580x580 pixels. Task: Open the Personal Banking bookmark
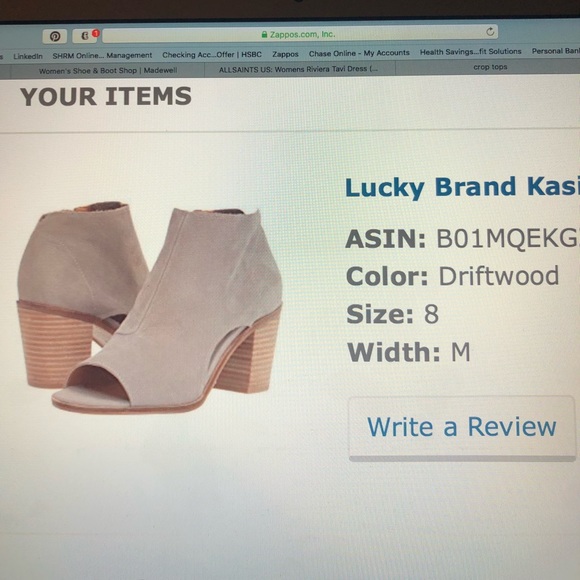point(556,51)
